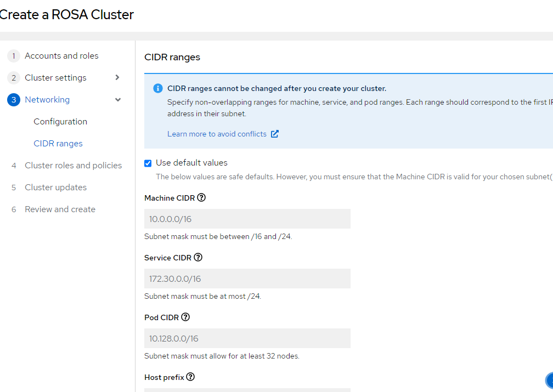Open Host prefix help icon
The width and height of the screenshot is (553, 392).
(190, 377)
